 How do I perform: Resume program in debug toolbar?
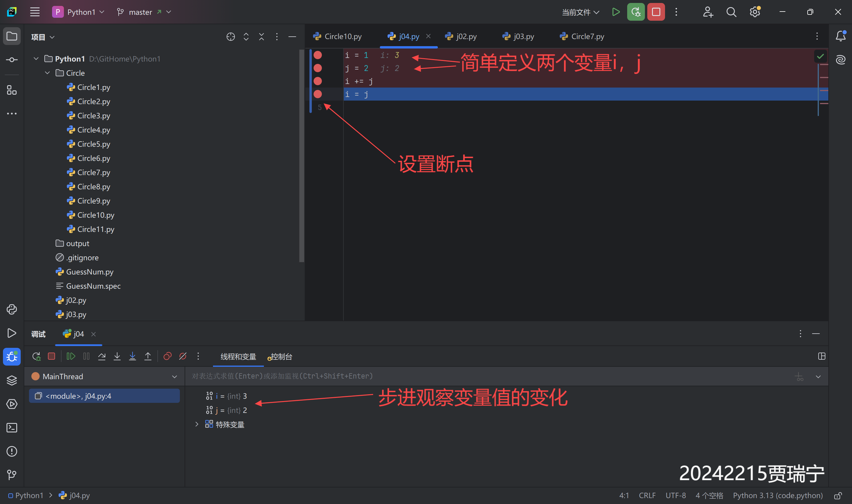coord(71,356)
